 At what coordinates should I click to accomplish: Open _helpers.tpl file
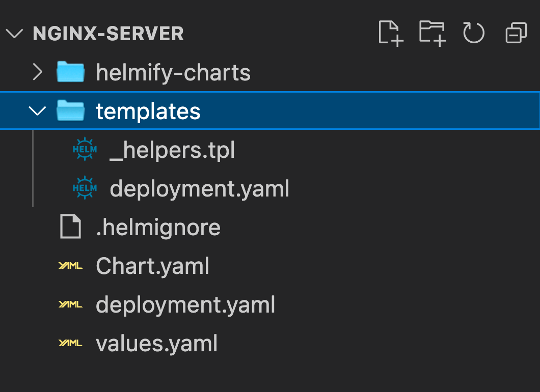(x=172, y=150)
